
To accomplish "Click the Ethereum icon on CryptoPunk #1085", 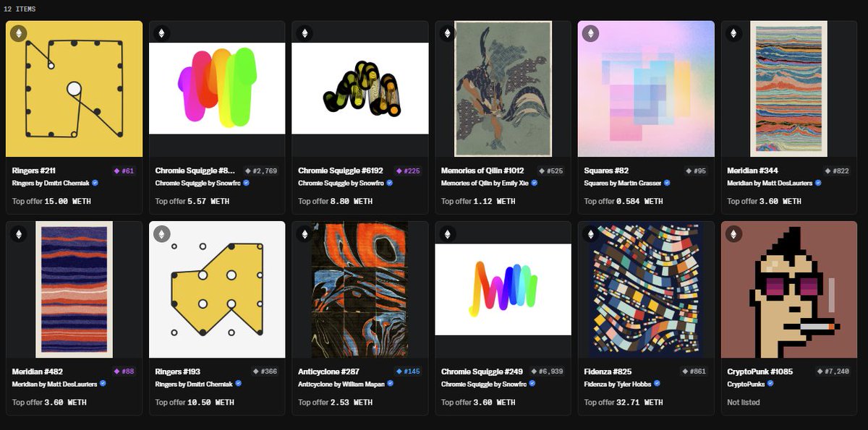I will pos(733,233).
